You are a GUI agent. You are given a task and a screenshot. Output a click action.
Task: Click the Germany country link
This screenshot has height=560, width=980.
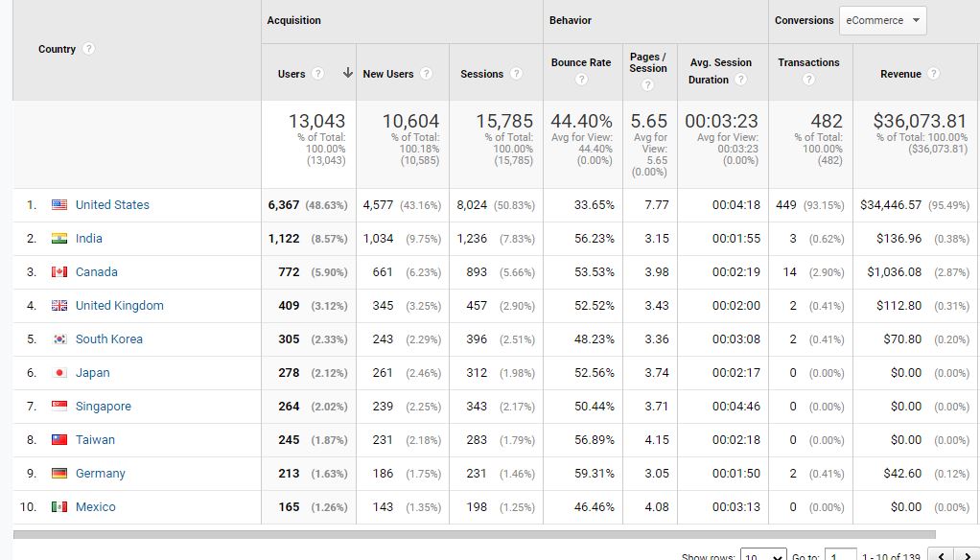100,473
